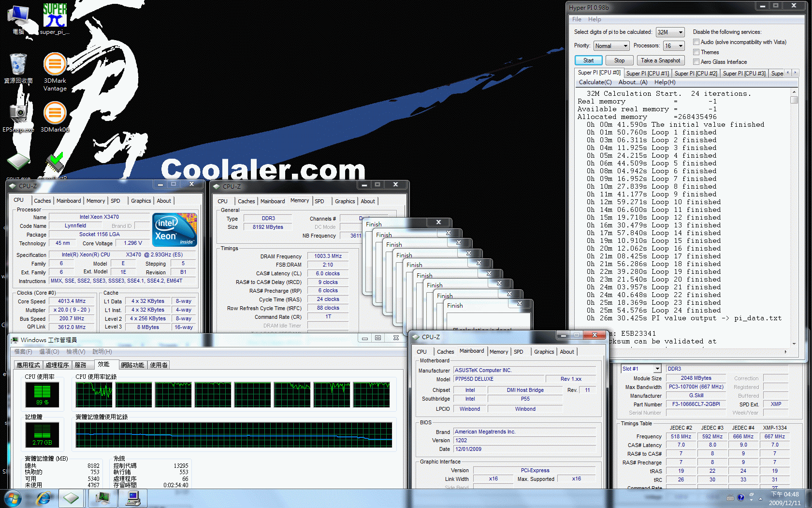Switch to Super PI [CPU #3] tab

[x=744, y=74]
